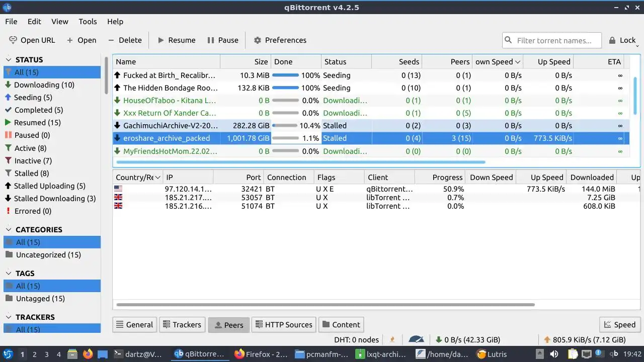The image size is (644, 362).
Task: Select the peer with port 32421
Action: (x=377, y=189)
